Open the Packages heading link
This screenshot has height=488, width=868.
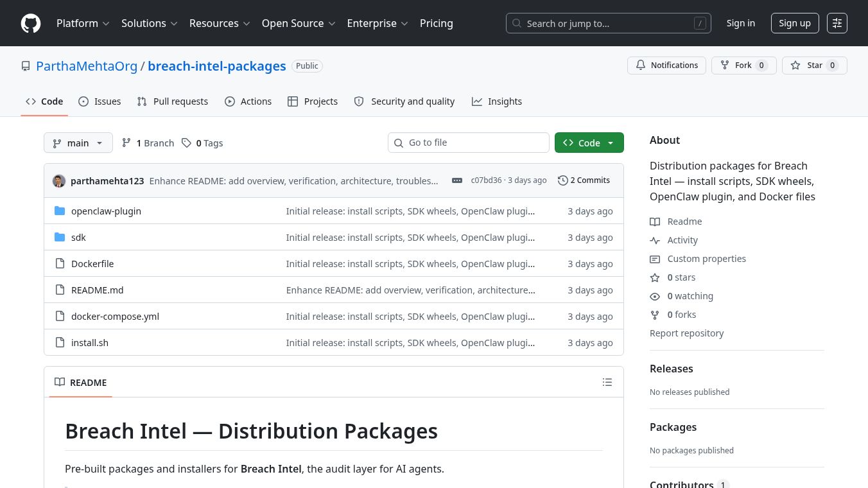coord(673,427)
